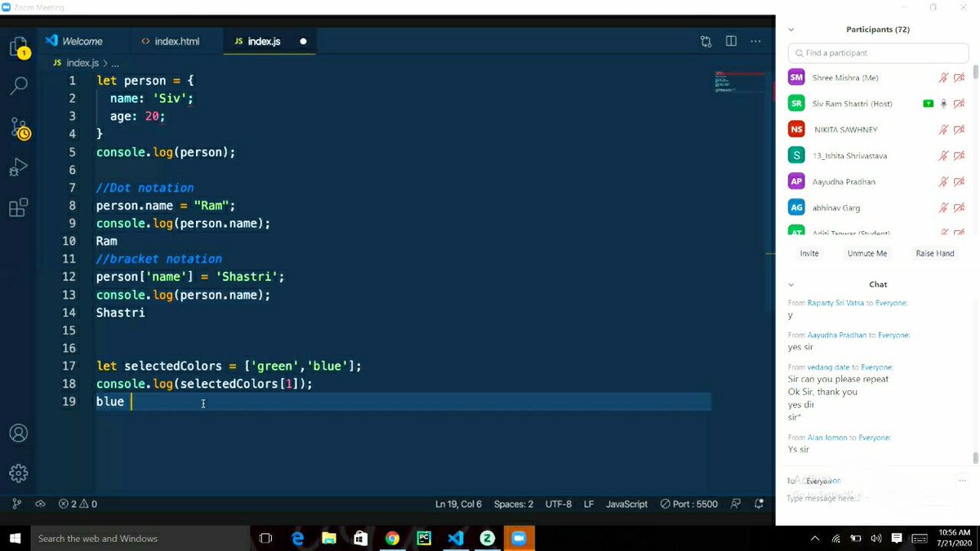Open the Run and Debug view
Screen dimensions: 980x551
point(18,167)
